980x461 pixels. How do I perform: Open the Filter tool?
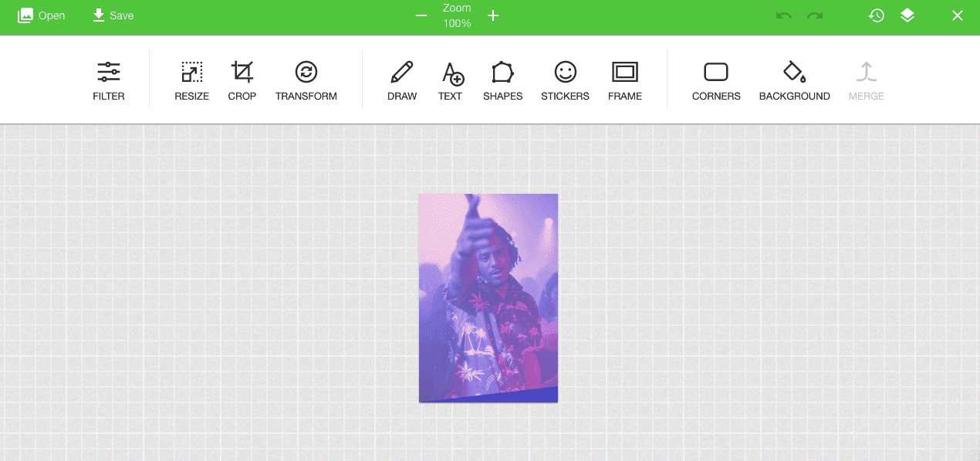[x=109, y=80]
